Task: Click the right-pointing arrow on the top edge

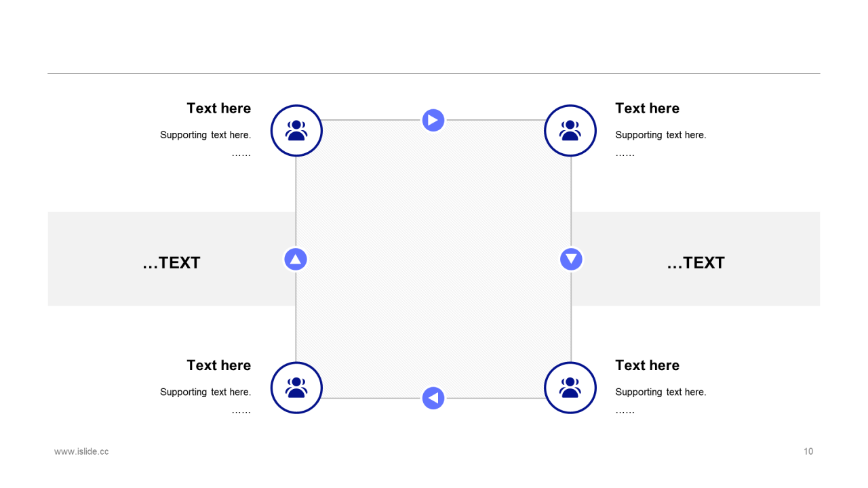Action: click(433, 120)
